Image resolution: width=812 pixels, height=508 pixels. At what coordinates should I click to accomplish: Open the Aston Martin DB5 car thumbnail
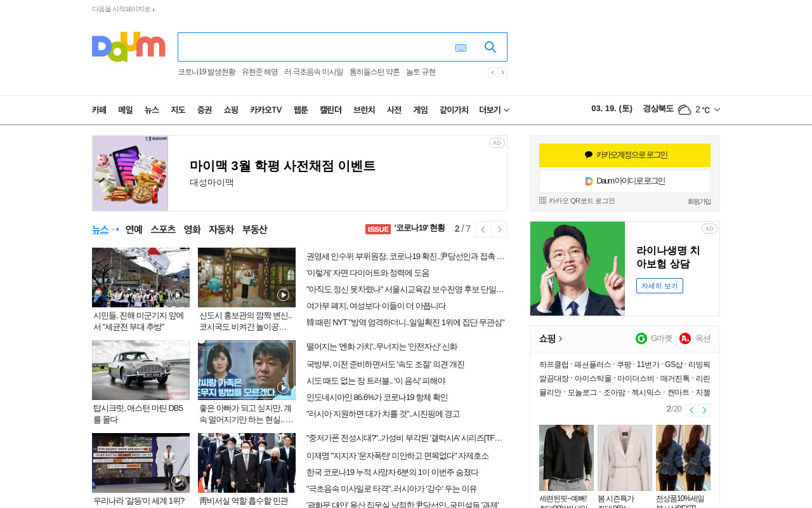tap(141, 370)
